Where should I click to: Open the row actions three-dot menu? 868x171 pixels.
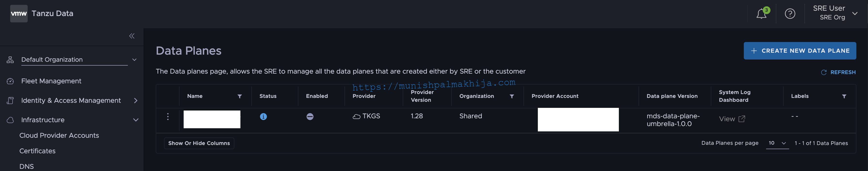pyautogui.click(x=168, y=116)
